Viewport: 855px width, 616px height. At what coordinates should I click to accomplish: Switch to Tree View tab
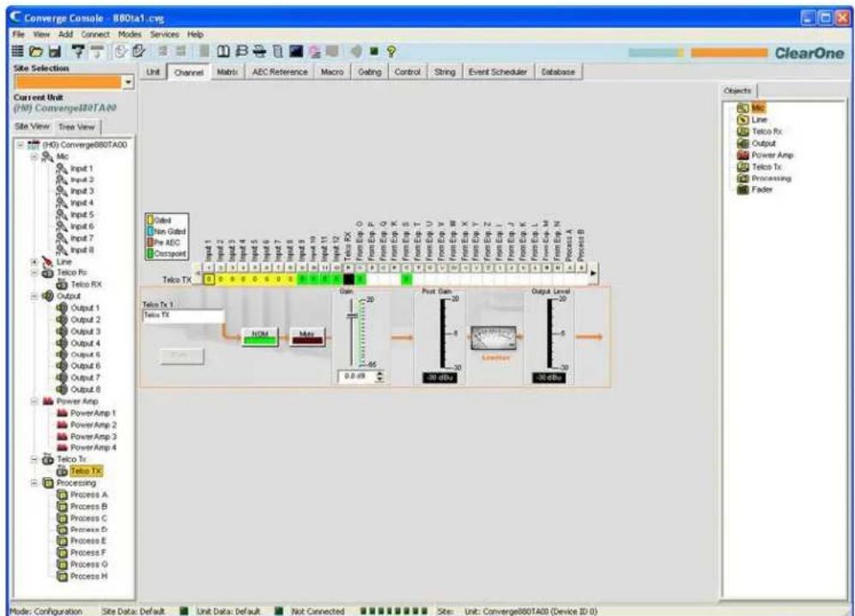coord(76,127)
